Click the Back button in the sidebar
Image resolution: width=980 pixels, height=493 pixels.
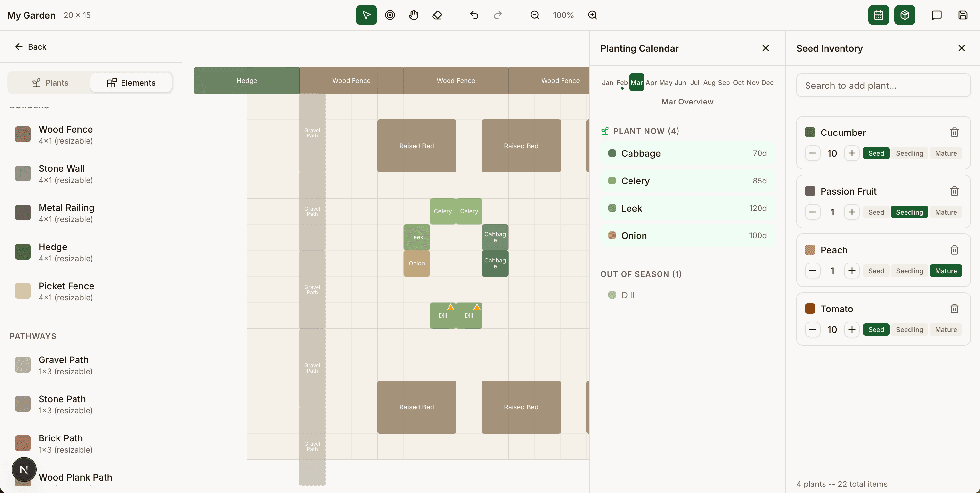coord(30,46)
